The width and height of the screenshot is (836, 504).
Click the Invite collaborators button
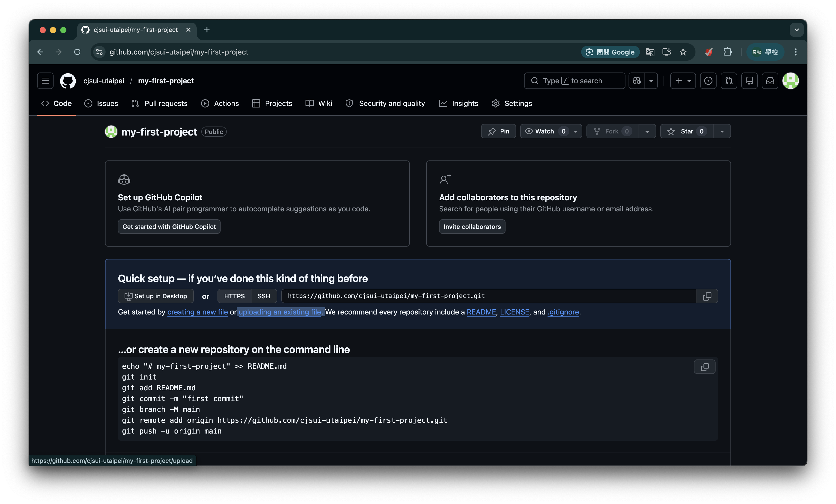(x=472, y=226)
